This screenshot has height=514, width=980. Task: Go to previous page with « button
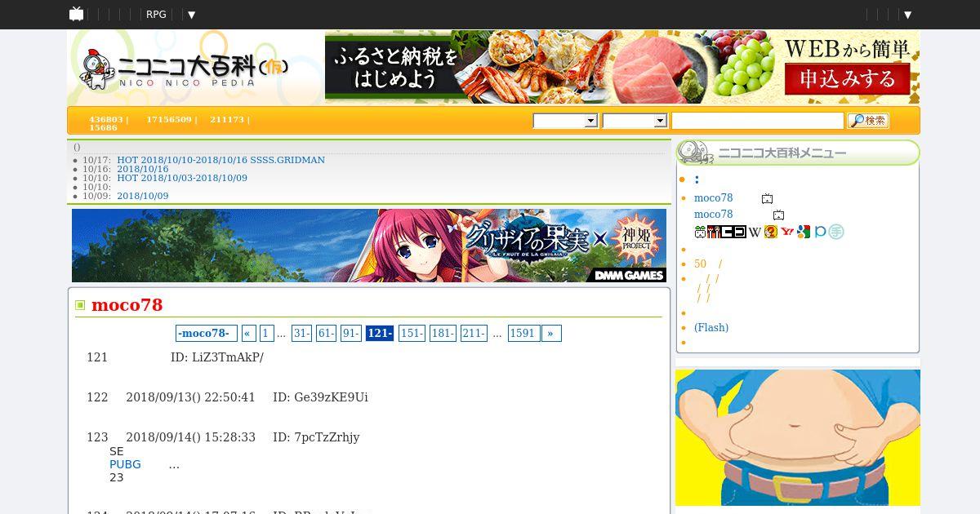click(x=248, y=333)
